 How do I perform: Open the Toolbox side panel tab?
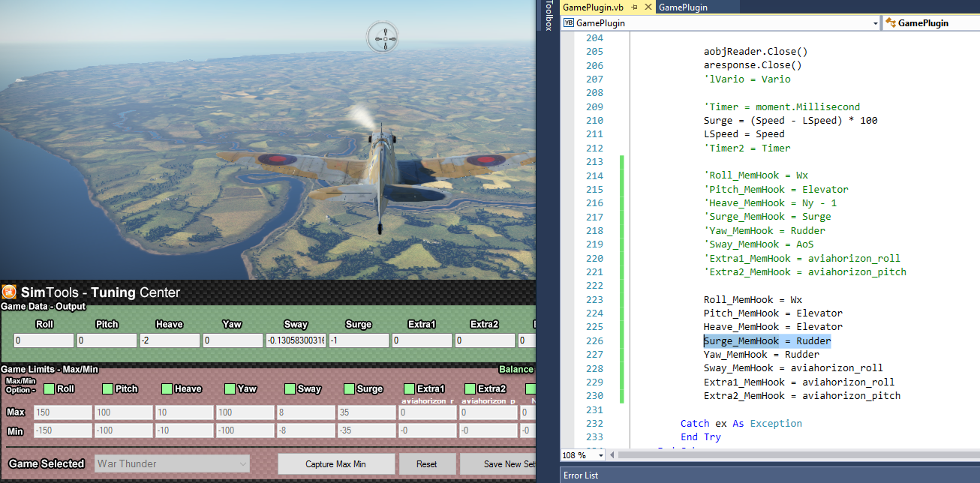pos(549,16)
